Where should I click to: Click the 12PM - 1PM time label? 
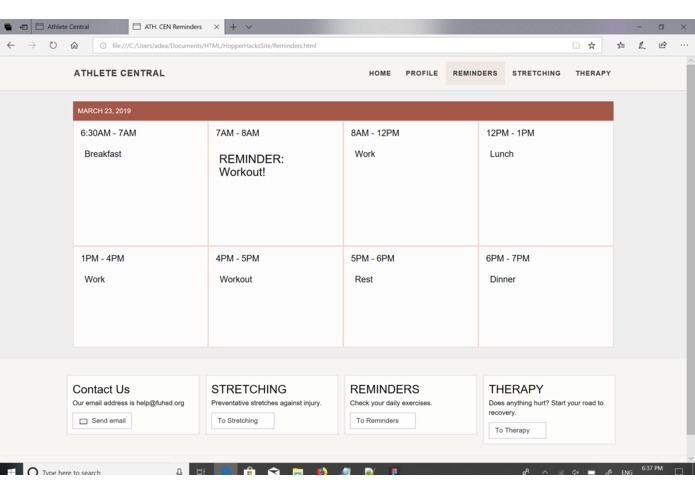(510, 133)
